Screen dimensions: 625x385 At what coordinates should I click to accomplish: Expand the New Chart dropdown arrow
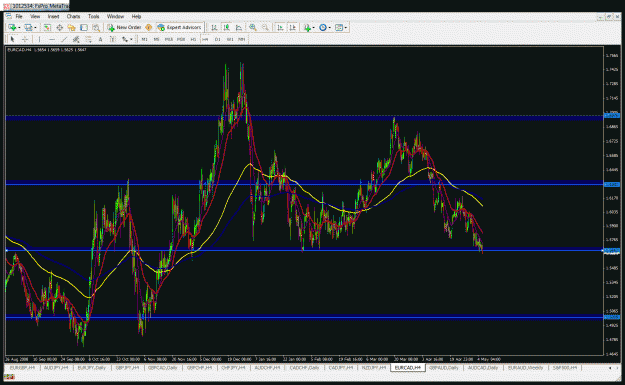19,28
